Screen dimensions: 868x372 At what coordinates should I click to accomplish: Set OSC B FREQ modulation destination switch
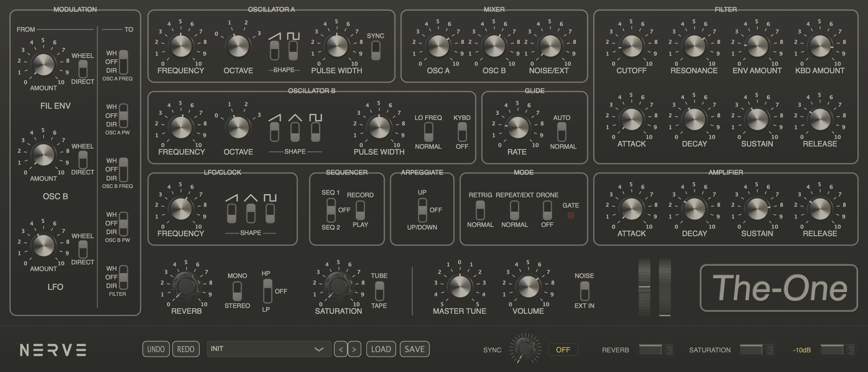pos(124,170)
